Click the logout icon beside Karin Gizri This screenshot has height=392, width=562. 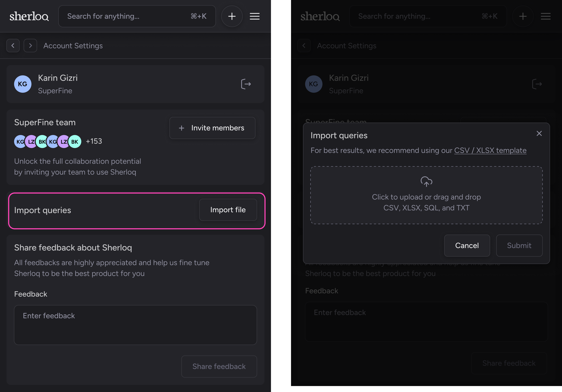(x=246, y=84)
